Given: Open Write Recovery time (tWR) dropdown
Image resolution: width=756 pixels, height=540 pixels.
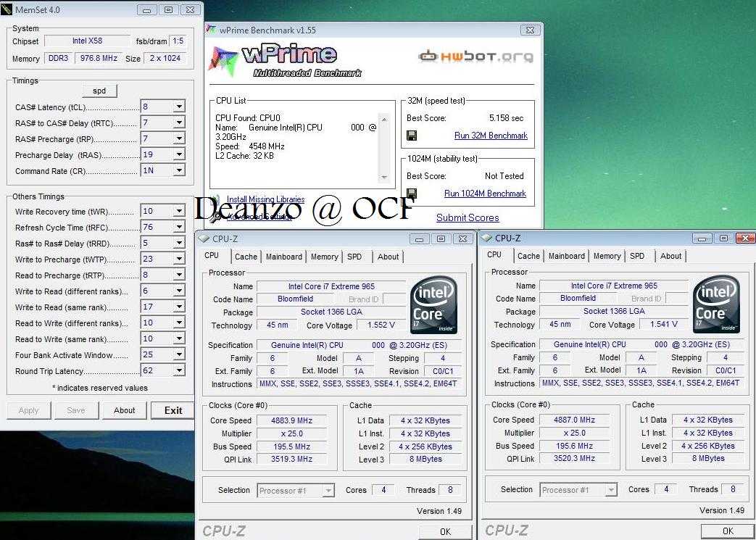Looking at the screenshot, I should [179, 211].
